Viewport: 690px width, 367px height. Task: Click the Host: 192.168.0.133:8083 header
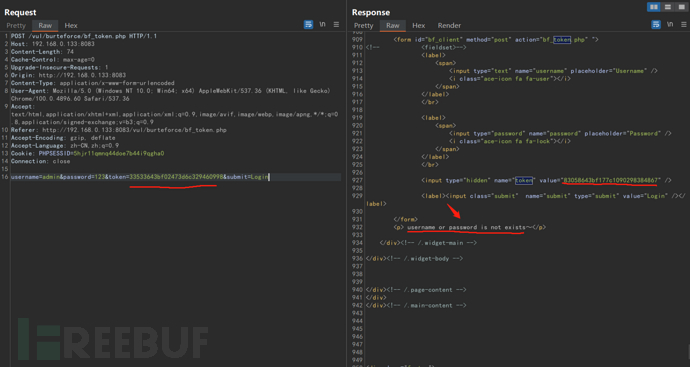click(53, 44)
